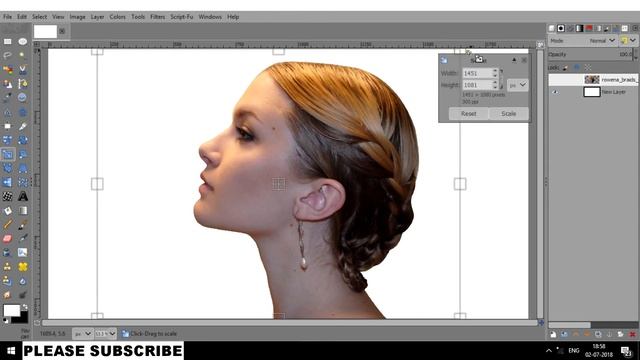The image size is (640, 360).
Task: Select the Zoom tool in toolbox
Action: 23,98
